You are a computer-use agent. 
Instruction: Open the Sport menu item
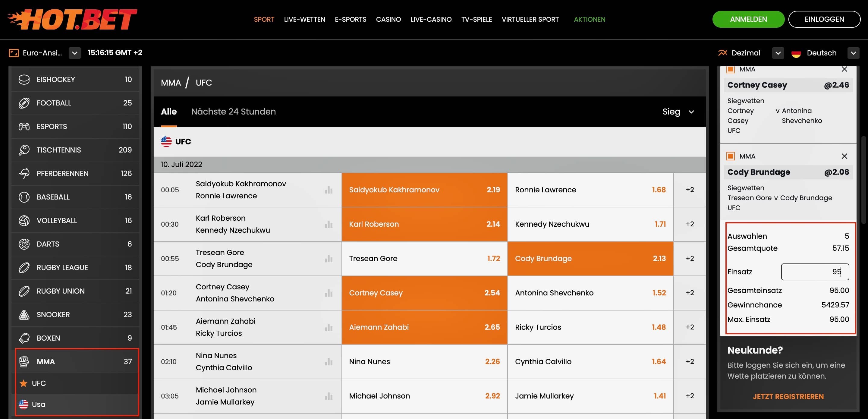click(264, 19)
